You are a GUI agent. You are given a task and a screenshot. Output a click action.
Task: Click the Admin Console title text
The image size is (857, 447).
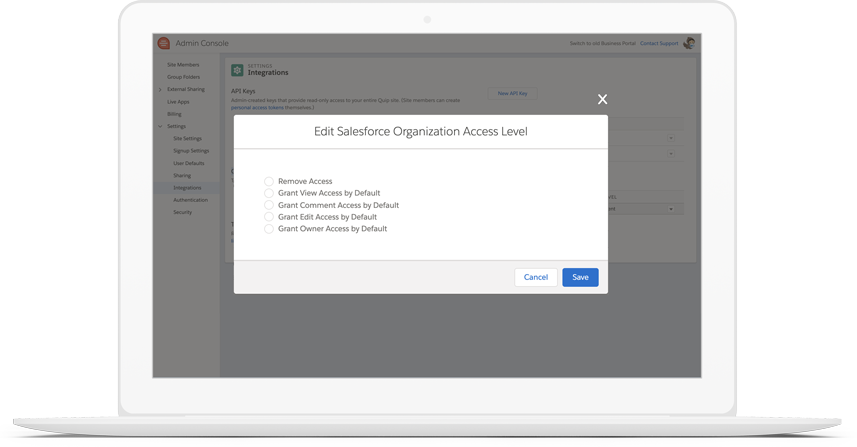[x=202, y=43]
